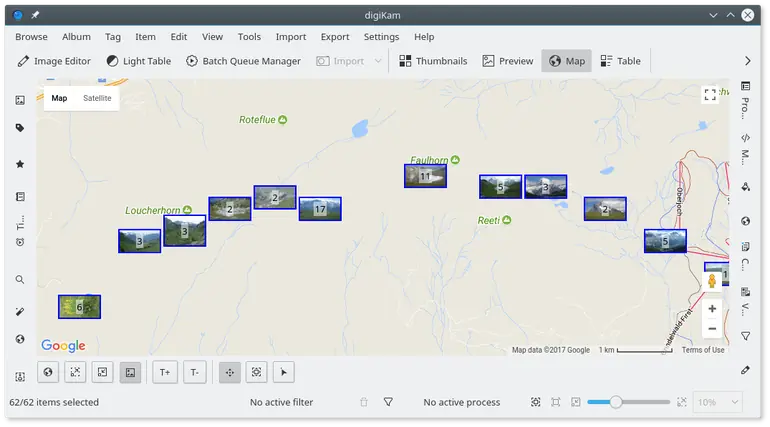Open the Image Editor

click(54, 61)
